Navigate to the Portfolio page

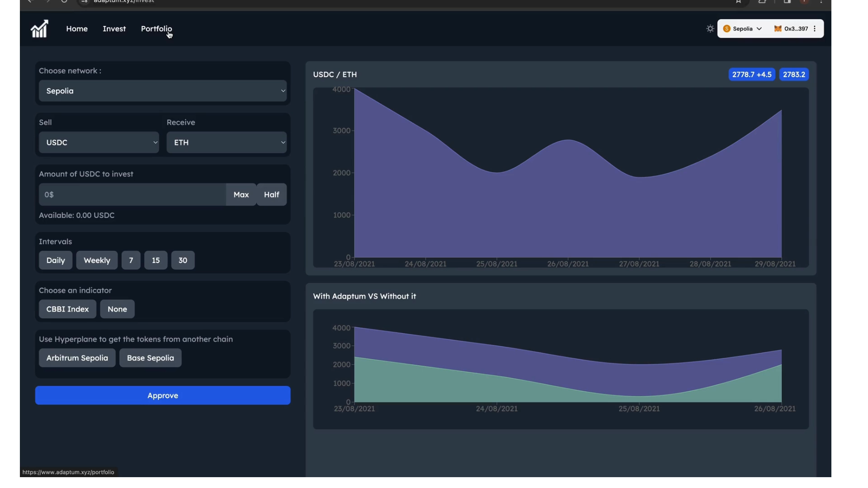click(156, 28)
